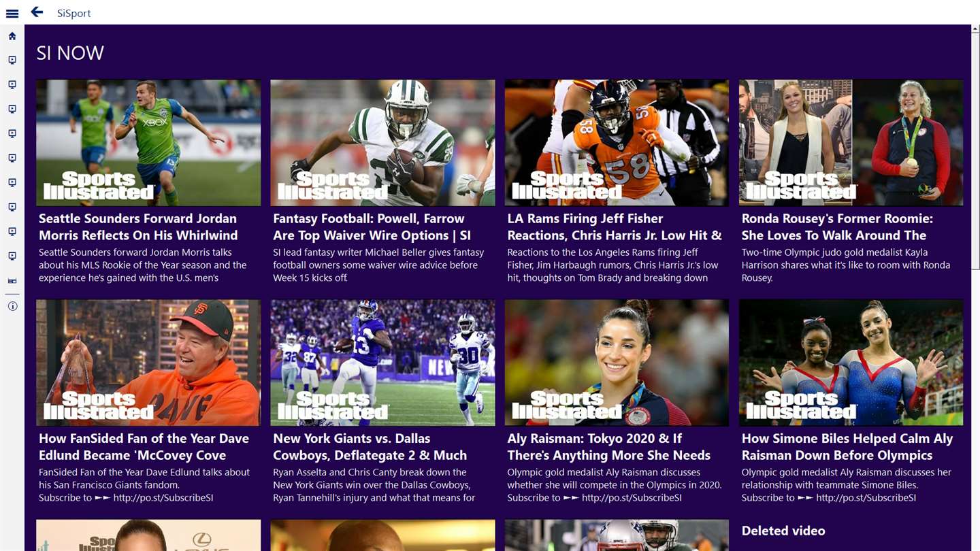Screen dimensions: 980x551
Task: Open the Aly Raisman Tokyo 2020 thumbnail
Action: point(617,363)
